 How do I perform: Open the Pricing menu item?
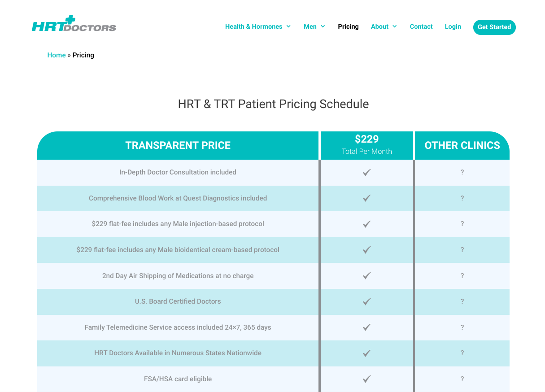pos(348,26)
